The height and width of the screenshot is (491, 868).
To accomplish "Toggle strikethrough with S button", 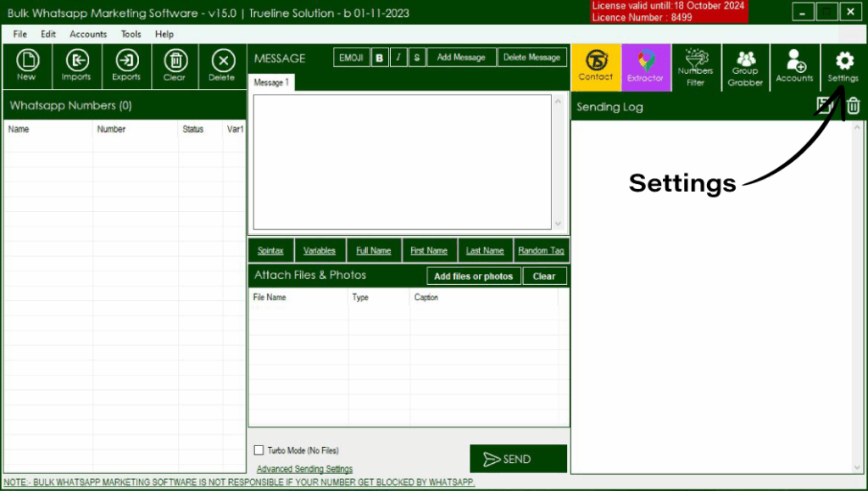I will click(x=416, y=57).
